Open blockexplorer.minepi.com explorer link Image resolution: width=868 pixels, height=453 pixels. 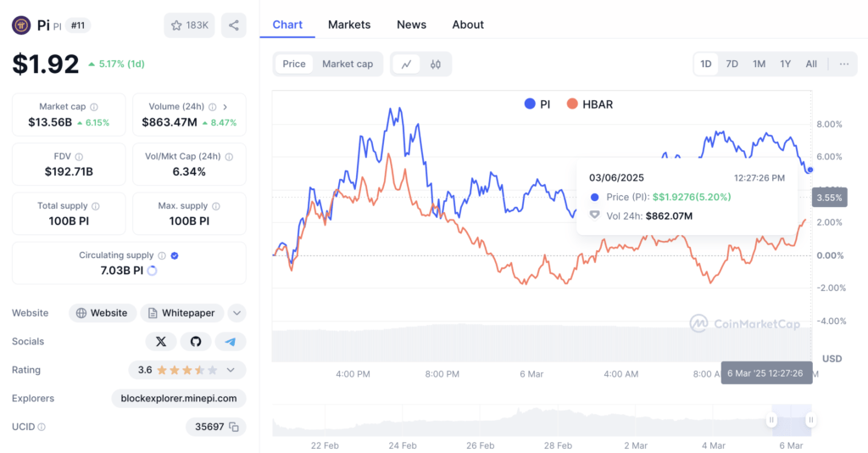pos(179,399)
